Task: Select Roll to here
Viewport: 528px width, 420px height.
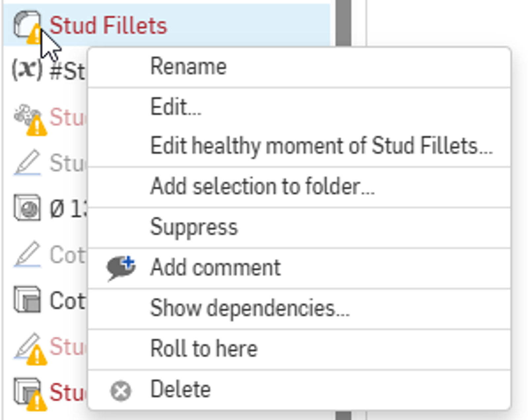Action: [x=203, y=348]
